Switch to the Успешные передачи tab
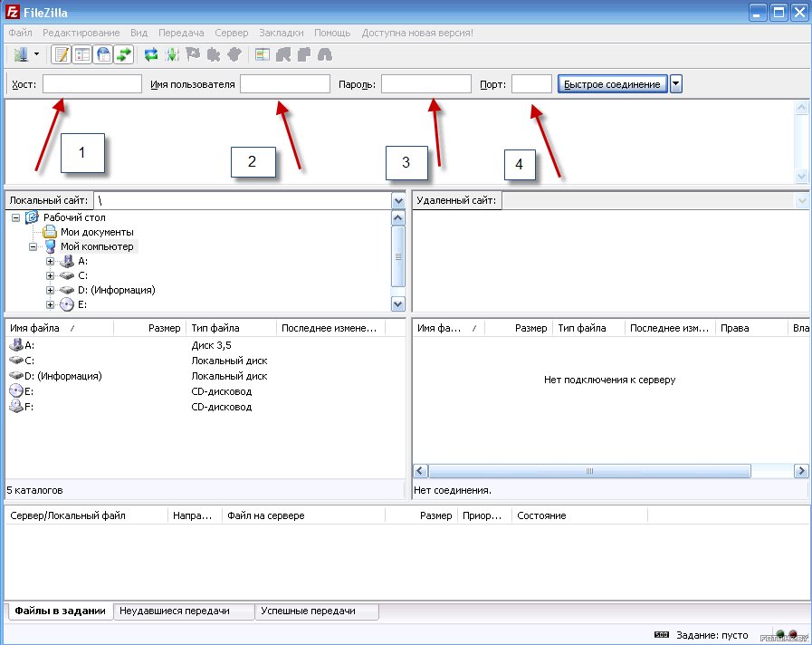The width and height of the screenshot is (812, 645). 318,611
